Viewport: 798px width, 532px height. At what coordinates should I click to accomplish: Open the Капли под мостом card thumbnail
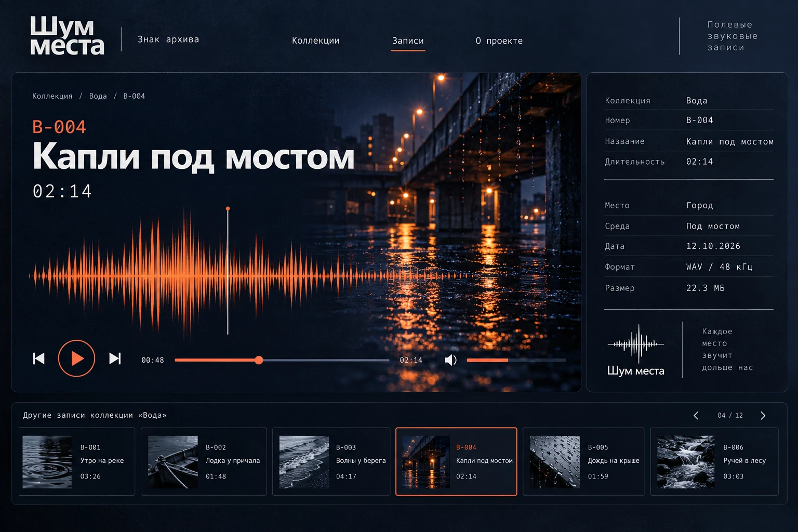click(425, 462)
